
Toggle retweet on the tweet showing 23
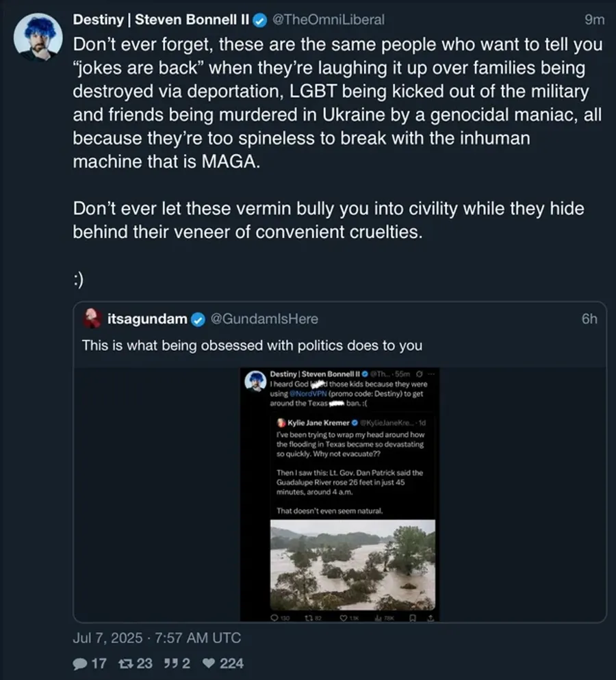pos(127,663)
